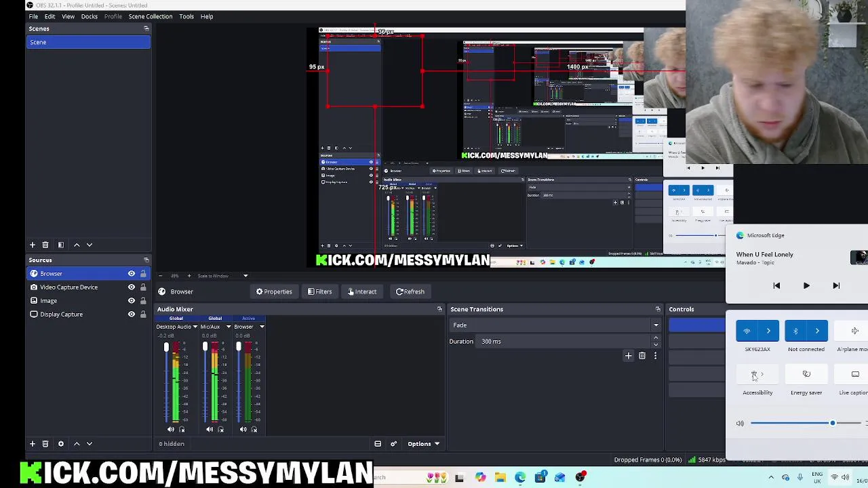
Task: Mute Mic/Aux speaker icon
Action: click(x=210, y=429)
